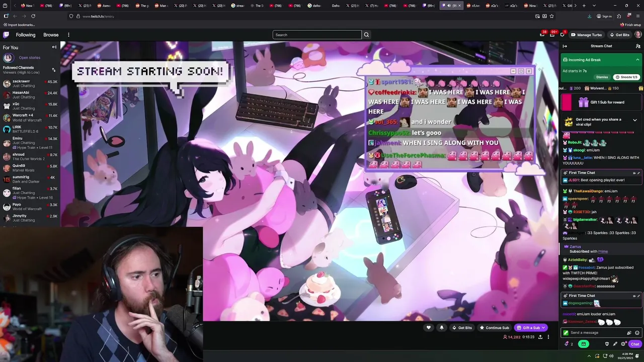Bookmark this page with the star icon
This screenshot has height=362, width=644.
point(551,16)
